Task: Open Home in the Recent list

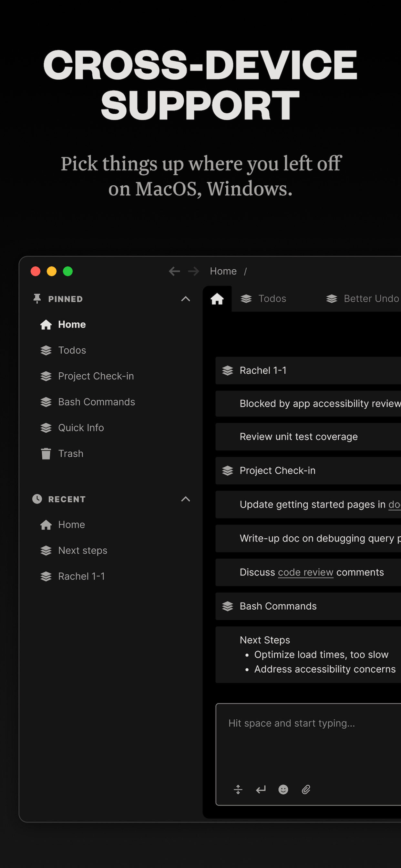Action: tap(71, 525)
